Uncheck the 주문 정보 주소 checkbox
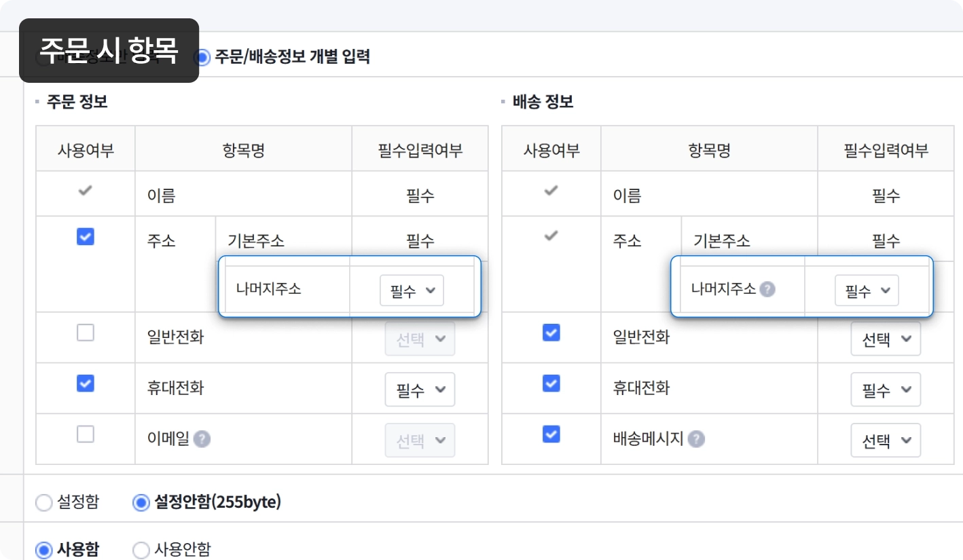 pyautogui.click(x=86, y=237)
